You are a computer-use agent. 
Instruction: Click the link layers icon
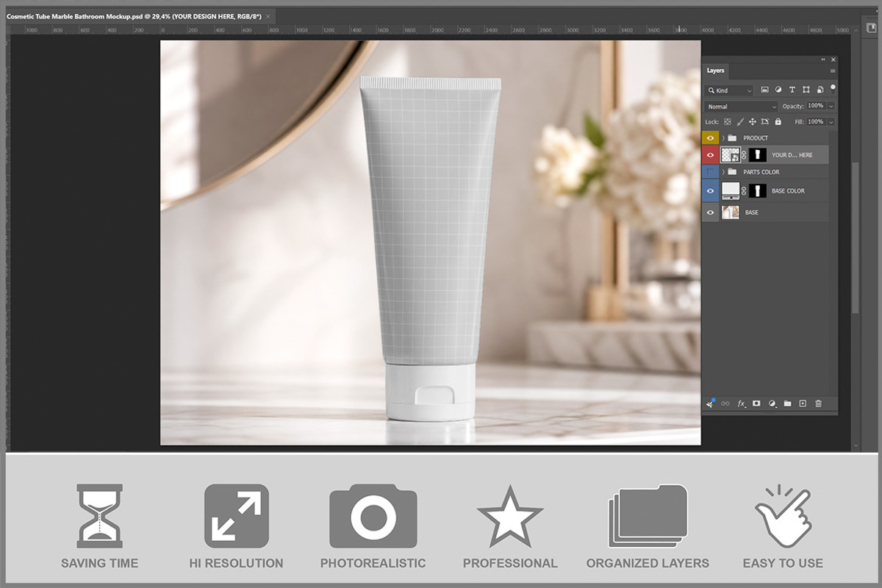tap(725, 404)
